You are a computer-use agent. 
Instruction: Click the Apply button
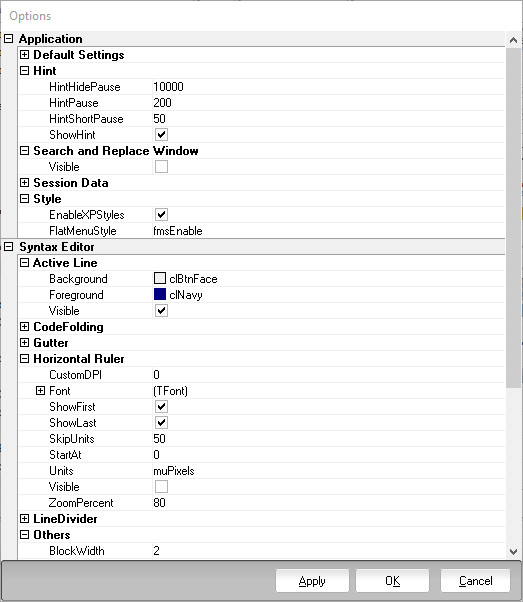(x=312, y=581)
